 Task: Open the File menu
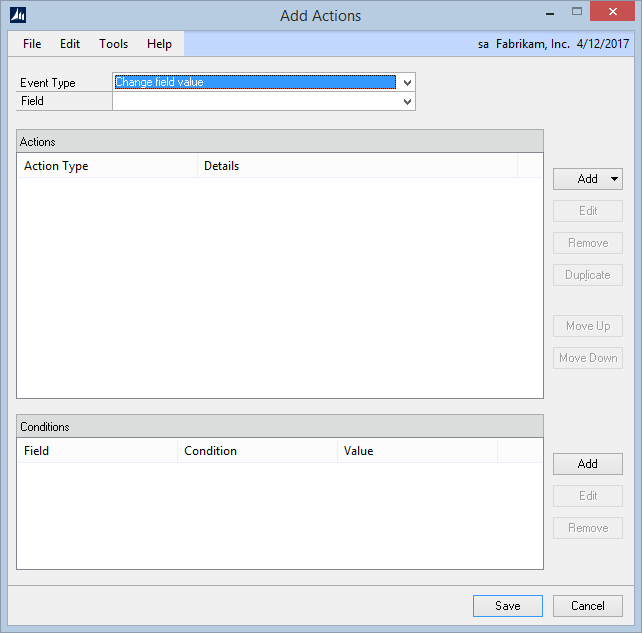(x=32, y=44)
